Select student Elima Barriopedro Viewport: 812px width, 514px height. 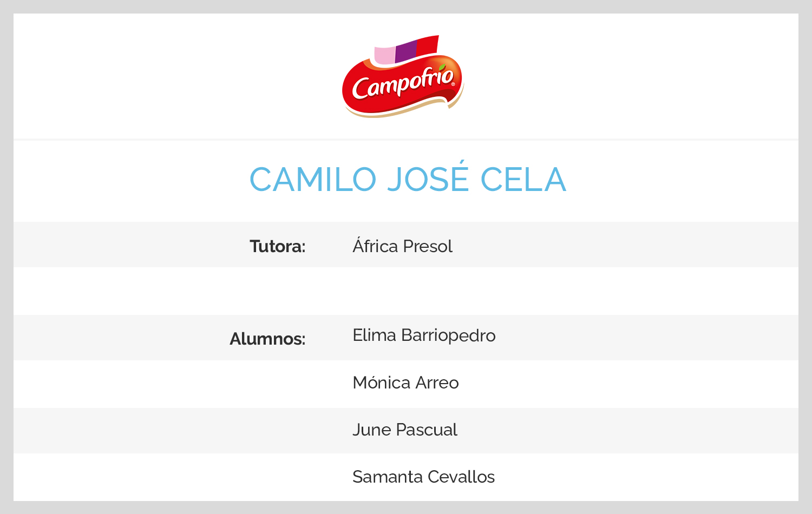[424, 335]
